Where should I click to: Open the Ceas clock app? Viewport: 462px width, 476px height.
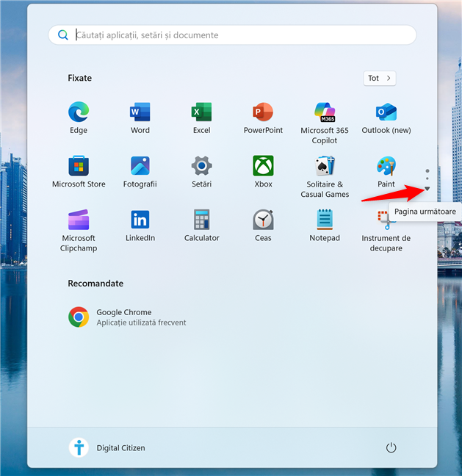tap(263, 226)
